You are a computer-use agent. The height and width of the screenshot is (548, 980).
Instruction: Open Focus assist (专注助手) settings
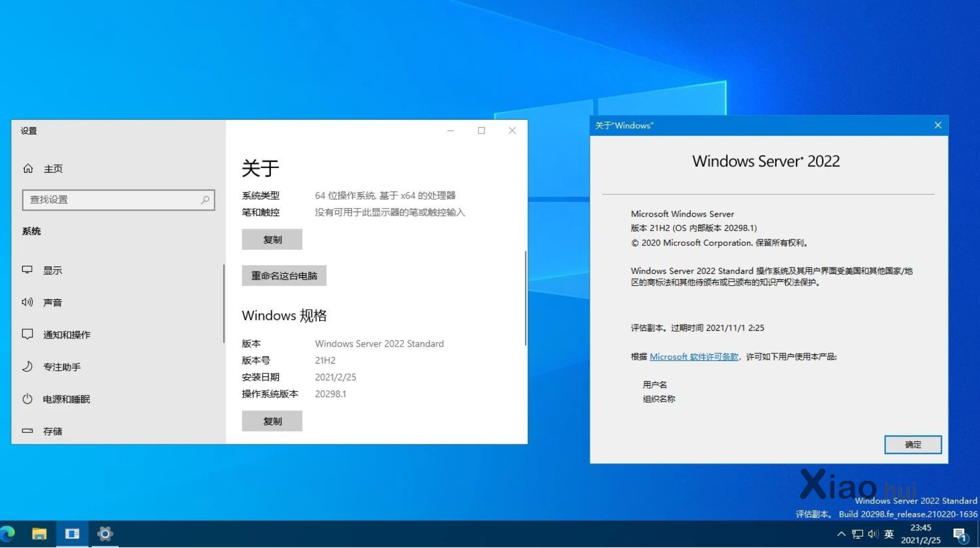tap(62, 367)
